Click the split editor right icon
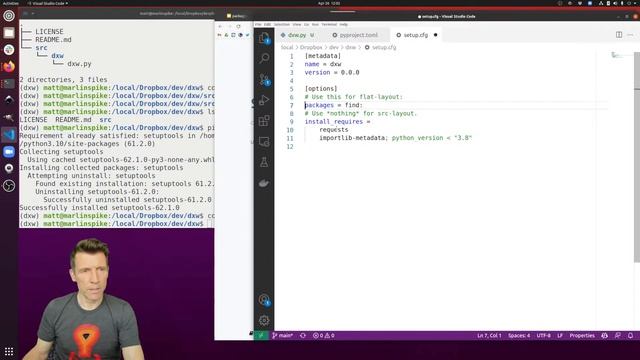 tap(619, 35)
